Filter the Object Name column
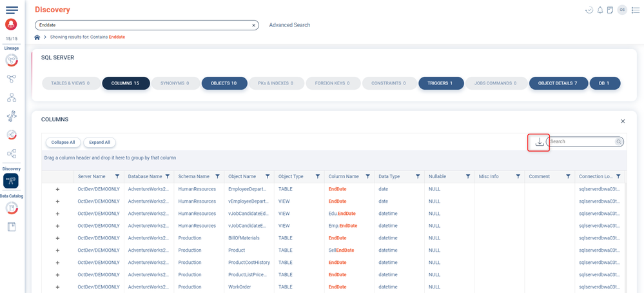This screenshot has width=644, height=293. [x=268, y=176]
